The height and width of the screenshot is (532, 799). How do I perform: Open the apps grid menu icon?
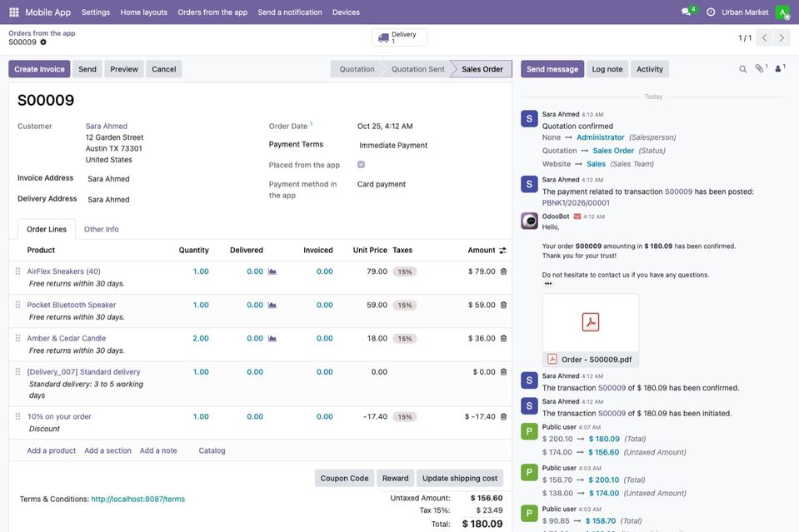(x=14, y=12)
